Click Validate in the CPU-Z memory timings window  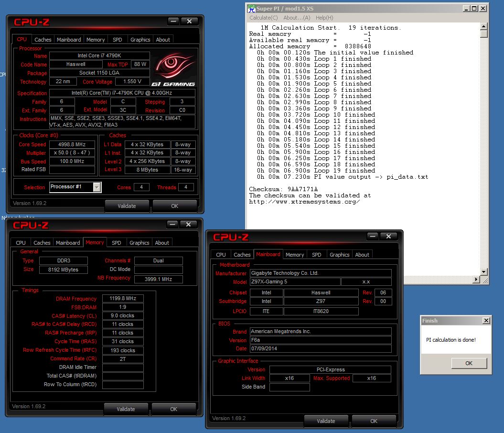[x=126, y=409]
